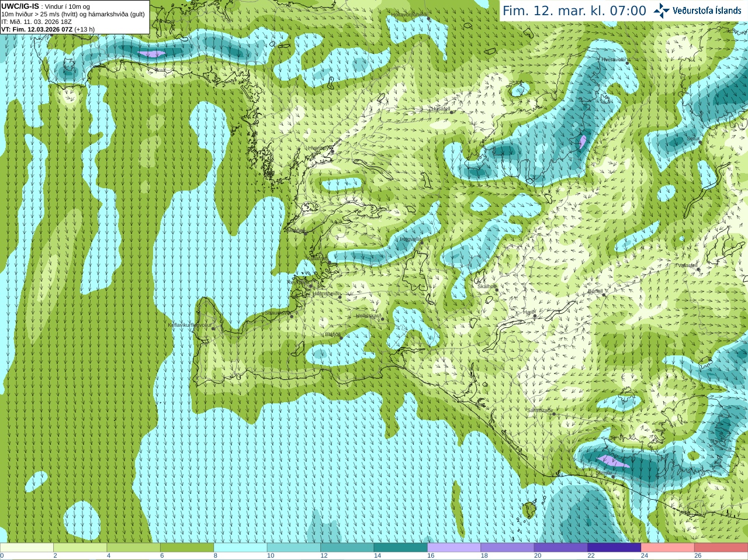Click the 12–14 m/s teal legend swatch
The image size is (748, 560).
347,548
